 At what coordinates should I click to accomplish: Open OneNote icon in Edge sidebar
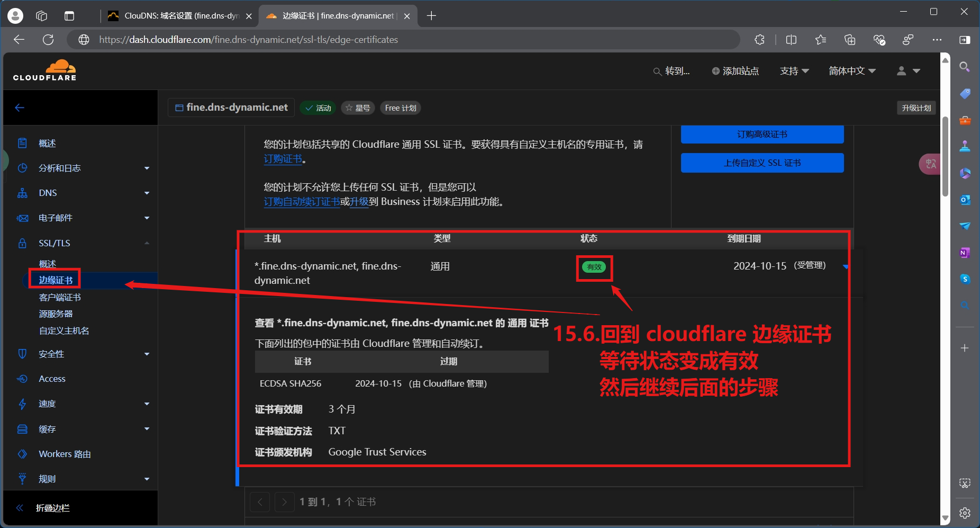pos(965,253)
